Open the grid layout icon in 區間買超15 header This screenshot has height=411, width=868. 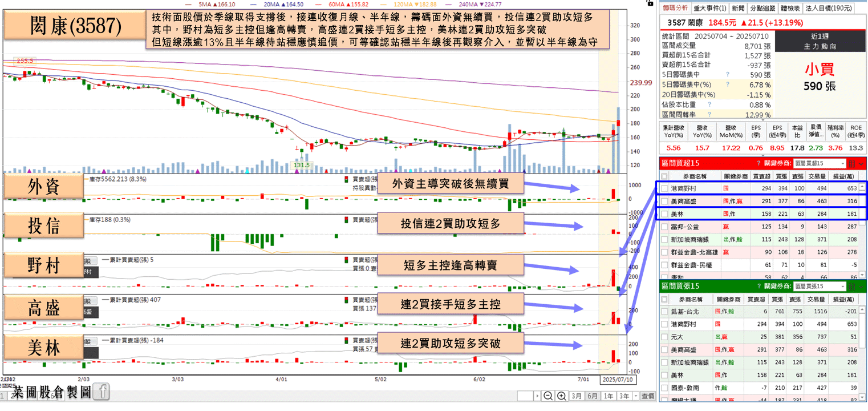pos(852,164)
